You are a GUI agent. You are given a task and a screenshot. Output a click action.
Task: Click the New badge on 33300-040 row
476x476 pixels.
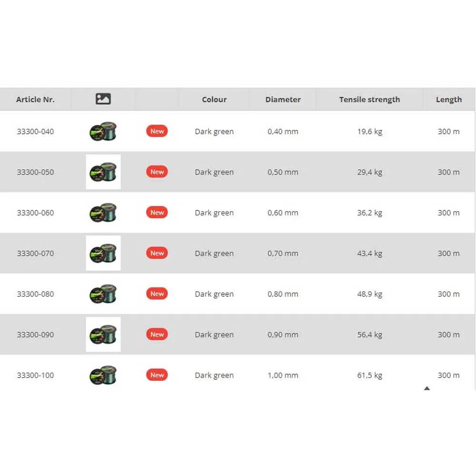(157, 131)
